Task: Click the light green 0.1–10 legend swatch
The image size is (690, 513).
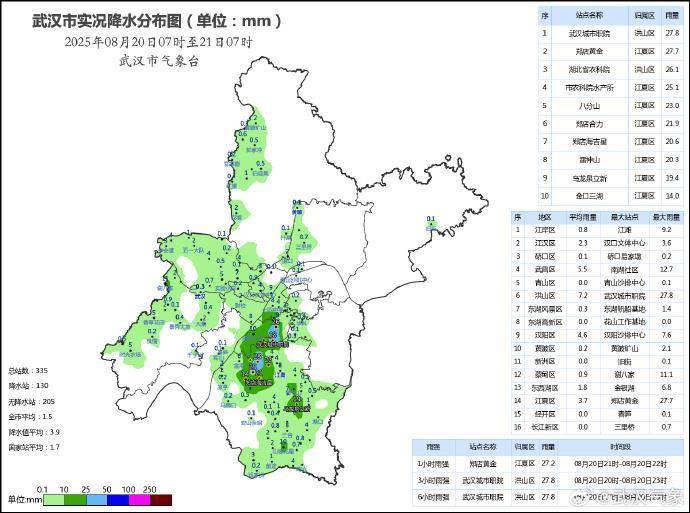Action: (54, 500)
